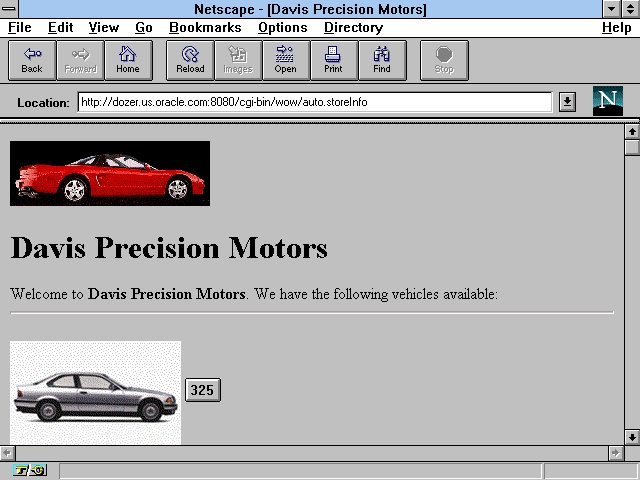Viewport: 640px width, 480px height.
Task: Click the Images toolbar button
Action: [x=238, y=60]
